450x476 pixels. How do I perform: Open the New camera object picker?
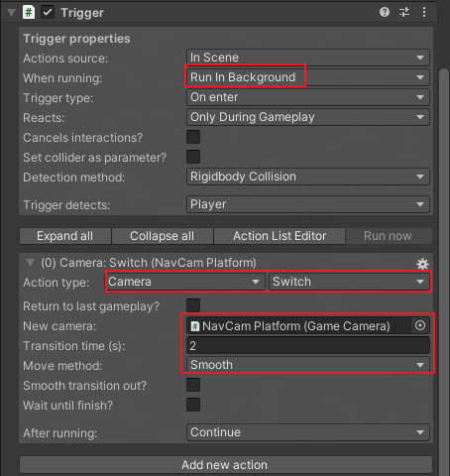pos(420,325)
